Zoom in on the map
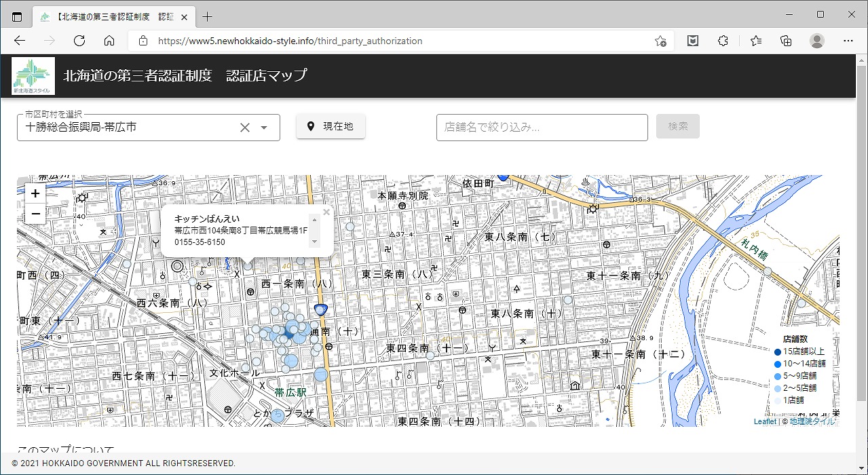 35,193
